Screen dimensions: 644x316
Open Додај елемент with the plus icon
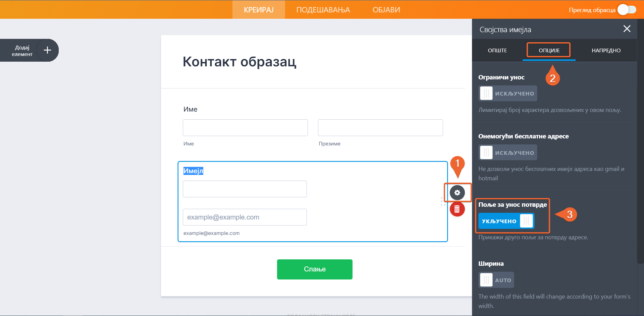[47, 50]
